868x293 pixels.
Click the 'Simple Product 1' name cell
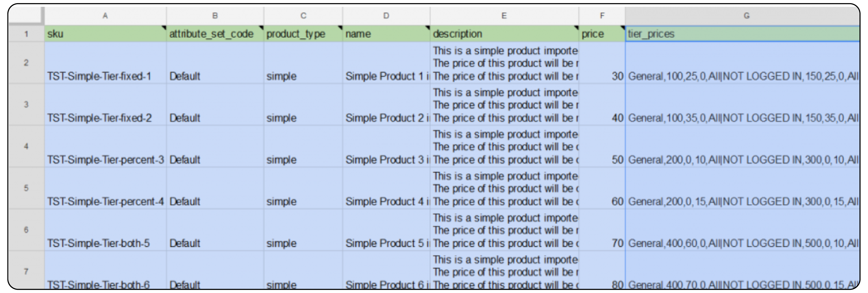pyautogui.click(x=386, y=63)
